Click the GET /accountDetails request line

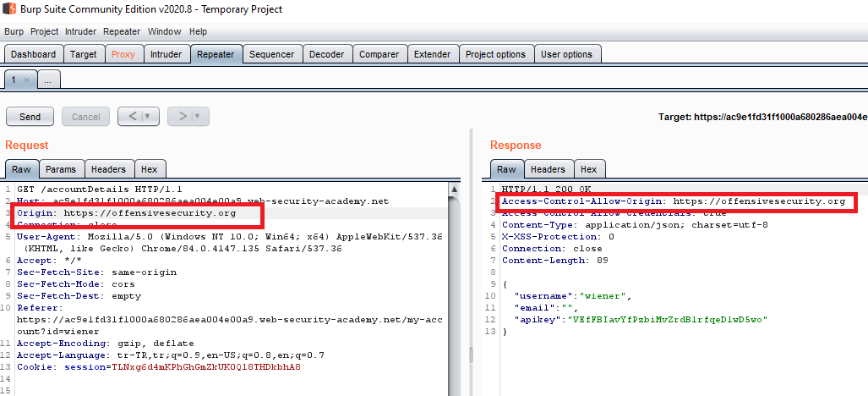click(100, 189)
